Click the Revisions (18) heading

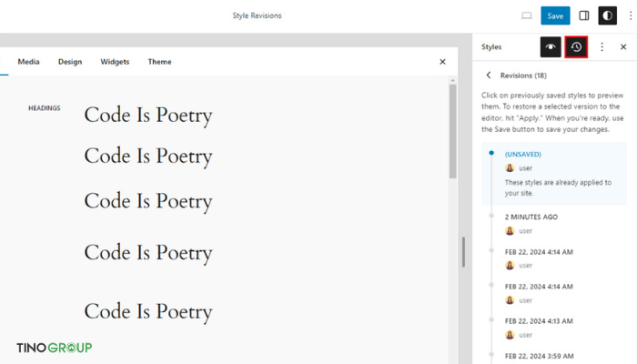(x=523, y=76)
